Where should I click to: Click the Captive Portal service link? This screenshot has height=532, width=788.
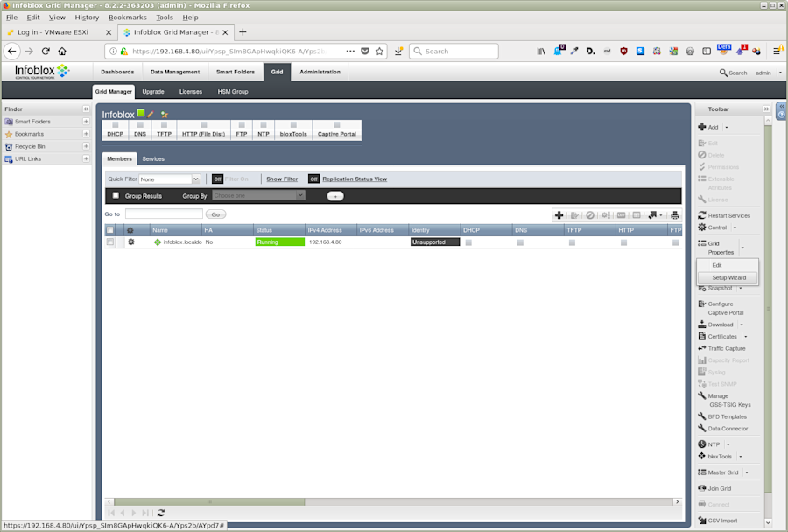pyautogui.click(x=337, y=134)
